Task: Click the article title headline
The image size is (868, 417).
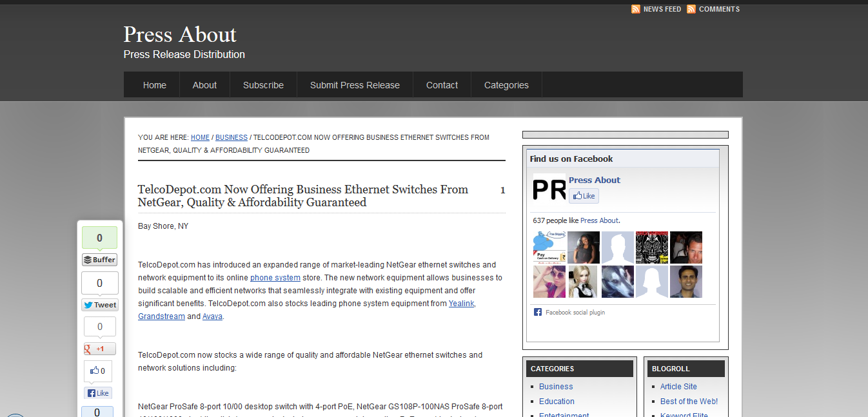Action: [x=303, y=196]
